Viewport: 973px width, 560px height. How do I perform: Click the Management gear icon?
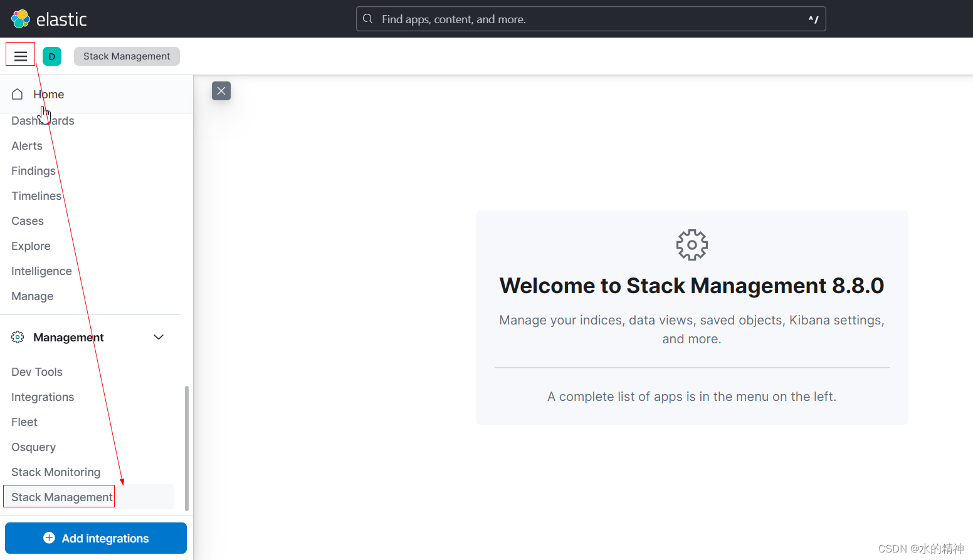(x=17, y=337)
